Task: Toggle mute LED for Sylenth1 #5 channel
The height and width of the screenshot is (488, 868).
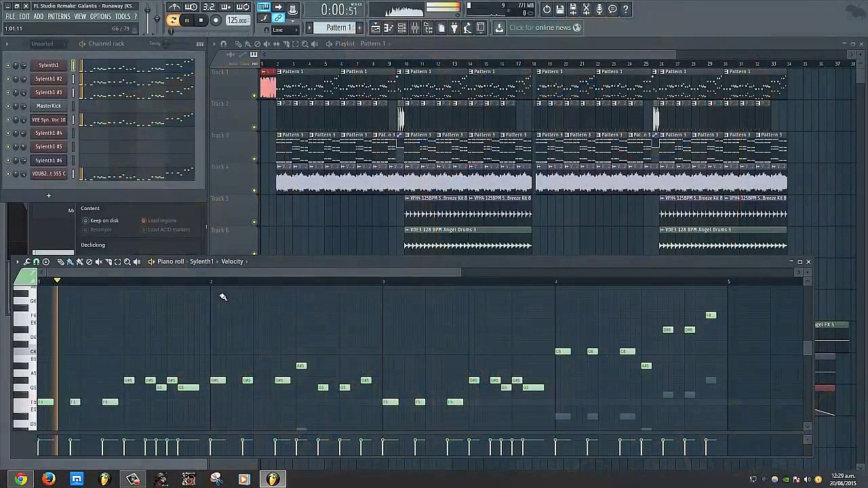Action: [x=8, y=147]
